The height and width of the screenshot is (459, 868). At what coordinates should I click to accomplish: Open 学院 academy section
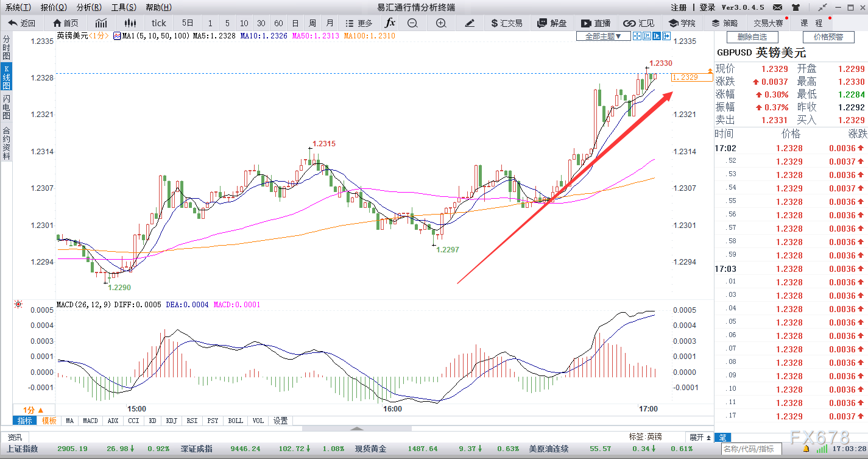tap(682, 23)
